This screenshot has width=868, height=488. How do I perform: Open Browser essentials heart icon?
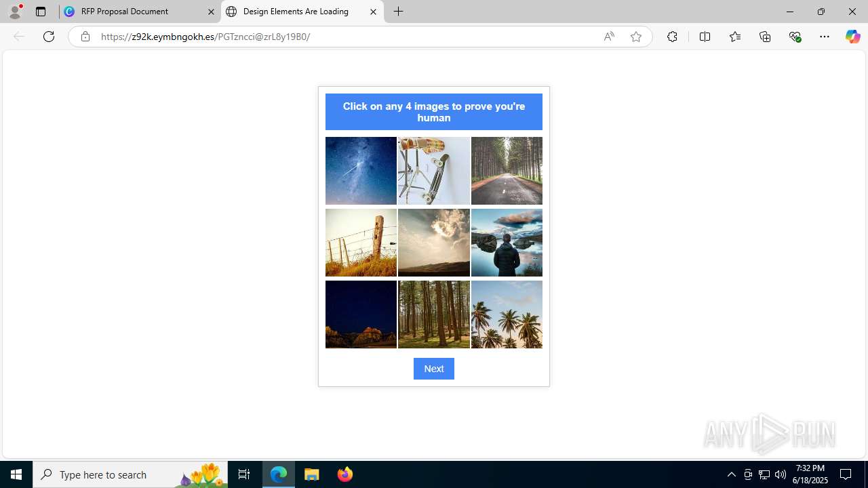(x=795, y=37)
